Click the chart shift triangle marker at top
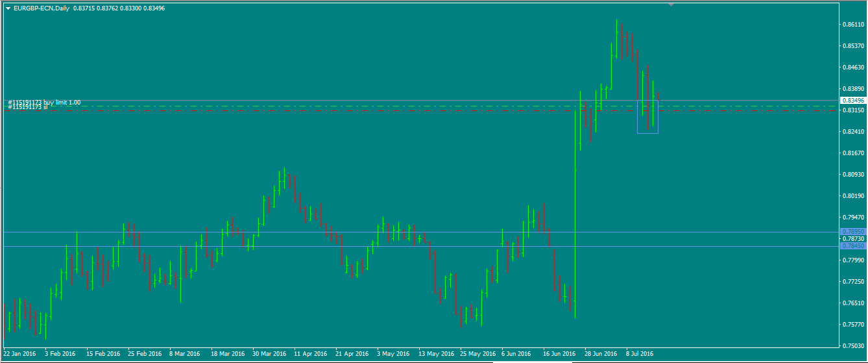Viewport: 868px width, 363px height. (x=671, y=5)
